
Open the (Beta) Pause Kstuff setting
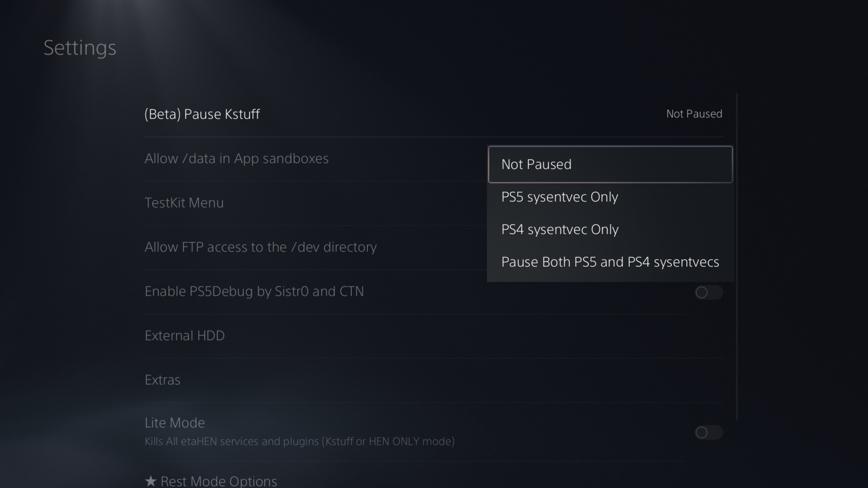(x=202, y=114)
